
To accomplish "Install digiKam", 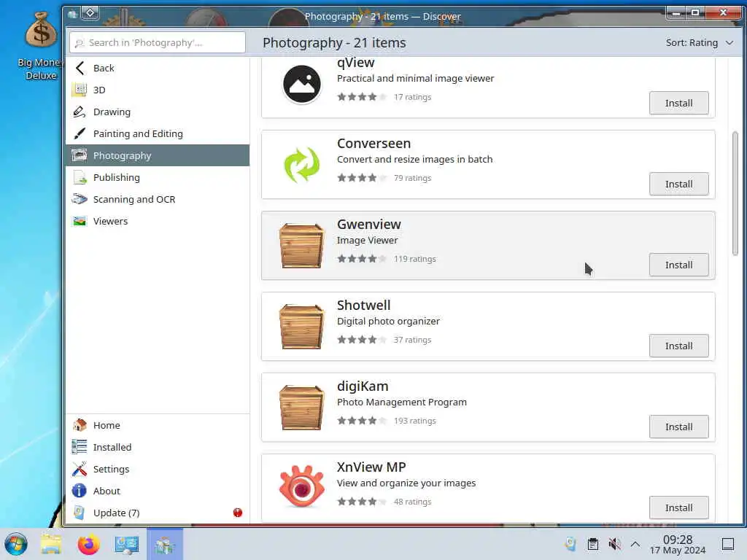I will pyautogui.click(x=678, y=427).
